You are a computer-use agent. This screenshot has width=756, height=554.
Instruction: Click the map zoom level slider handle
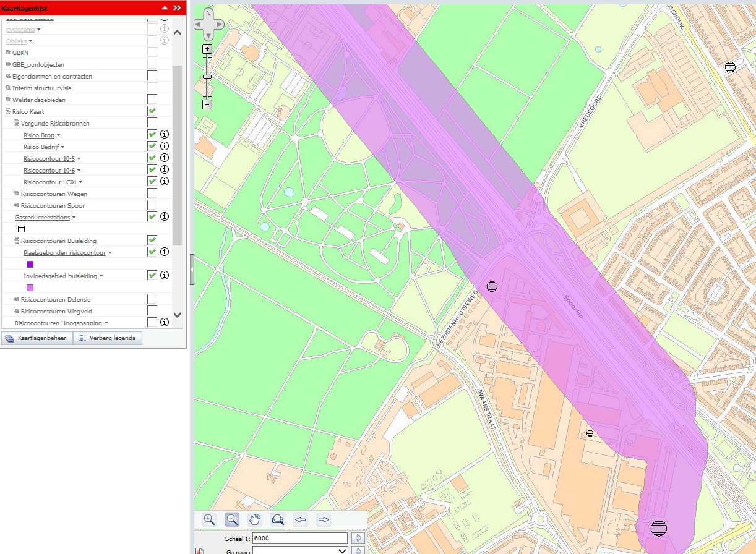207,77
